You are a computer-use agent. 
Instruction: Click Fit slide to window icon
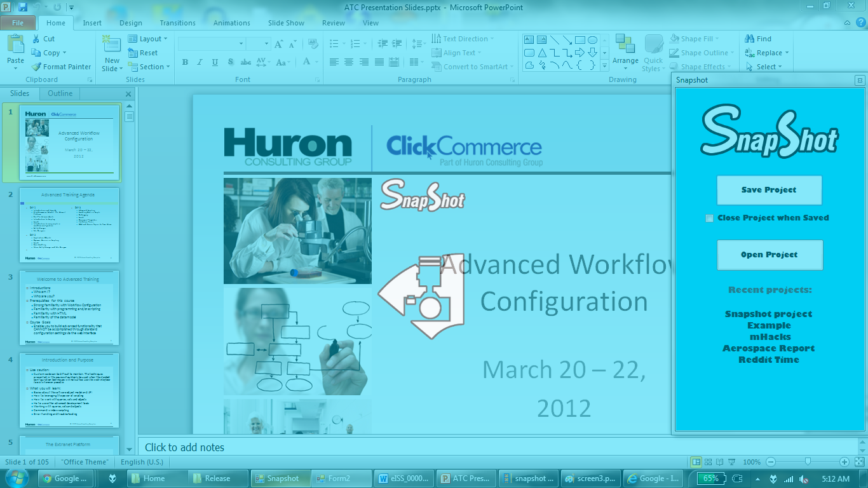point(859,462)
